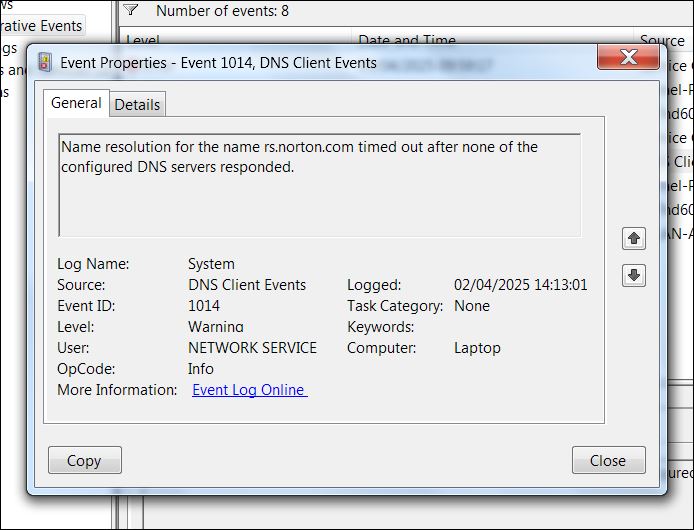
Task: Click the OpCode value Info
Action: pyautogui.click(x=200, y=368)
